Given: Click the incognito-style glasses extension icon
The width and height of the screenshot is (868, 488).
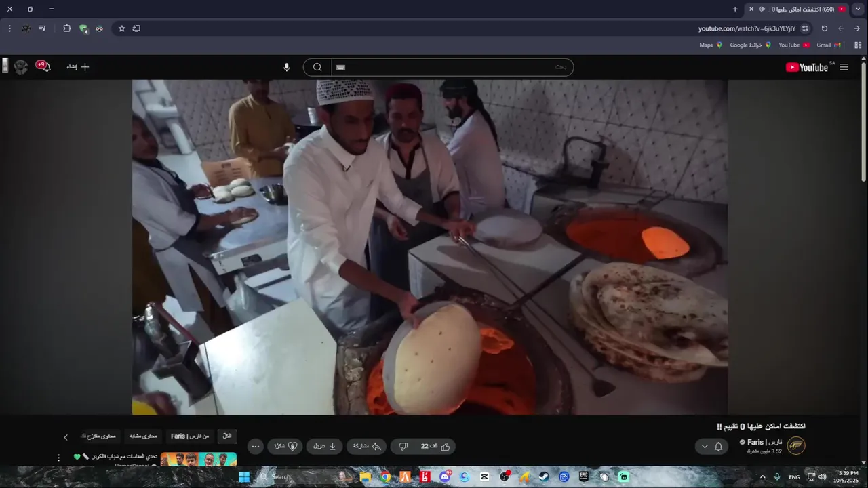Looking at the screenshot, I should [99, 28].
